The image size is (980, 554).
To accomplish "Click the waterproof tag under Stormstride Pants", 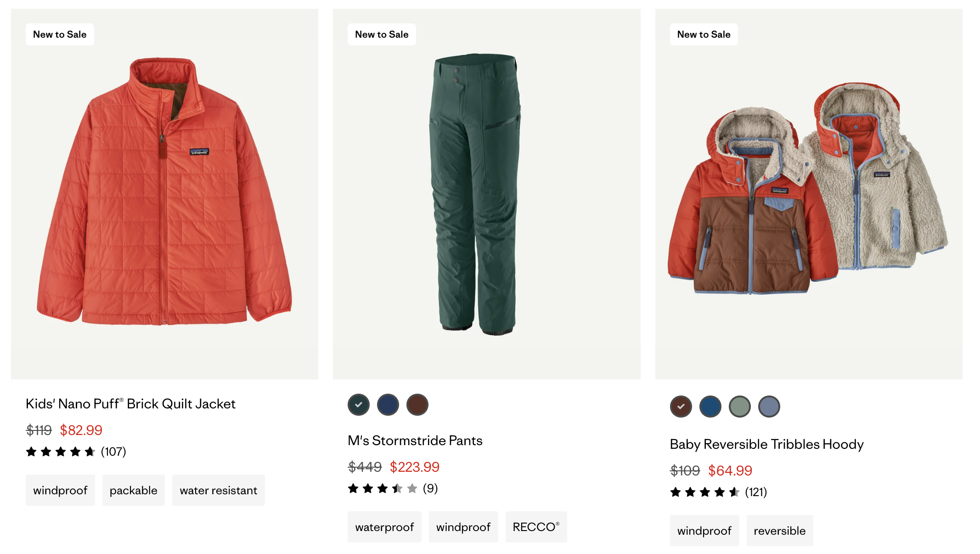I will pyautogui.click(x=384, y=527).
